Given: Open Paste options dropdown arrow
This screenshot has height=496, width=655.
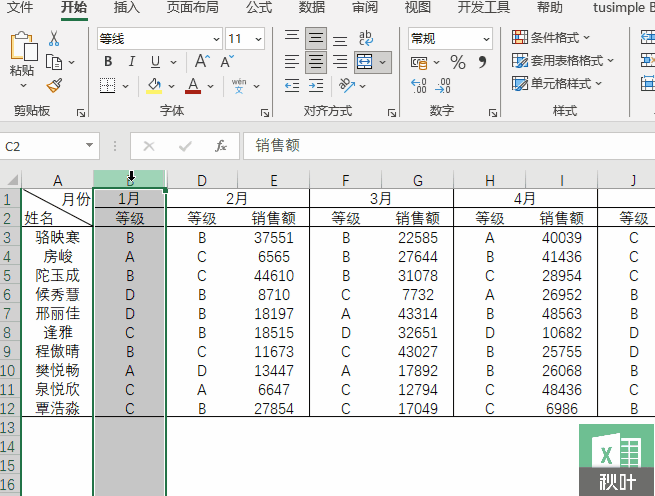Looking at the screenshot, I should pyautogui.click(x=23, y=86).
